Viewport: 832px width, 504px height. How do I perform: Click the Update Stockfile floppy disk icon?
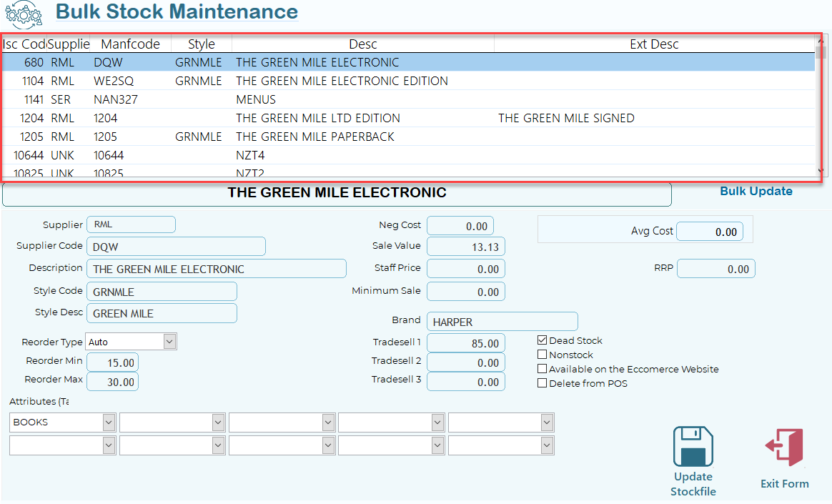[x=693, y=447]
